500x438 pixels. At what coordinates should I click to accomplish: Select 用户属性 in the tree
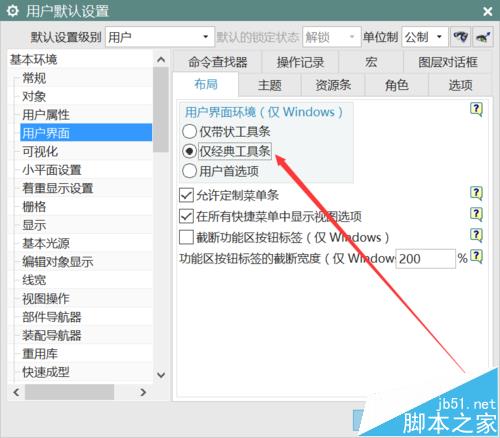46,115
